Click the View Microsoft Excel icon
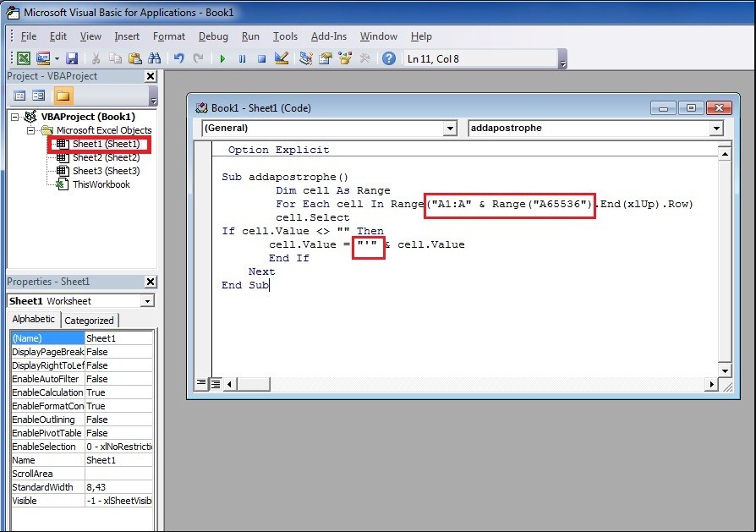The width and height of the screenshot is (756, 532). tap(24, 58)
